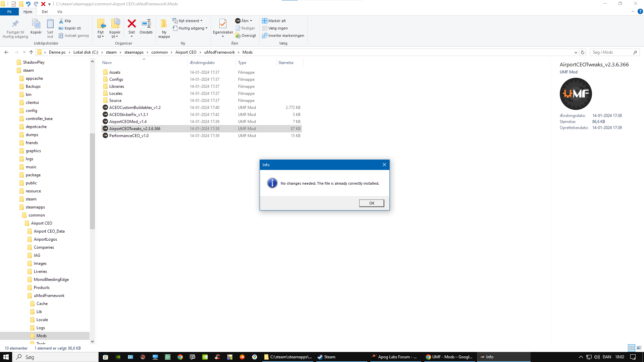Click Indsæt genvej in the ribbon
The image size is (644, 362).
74,36
